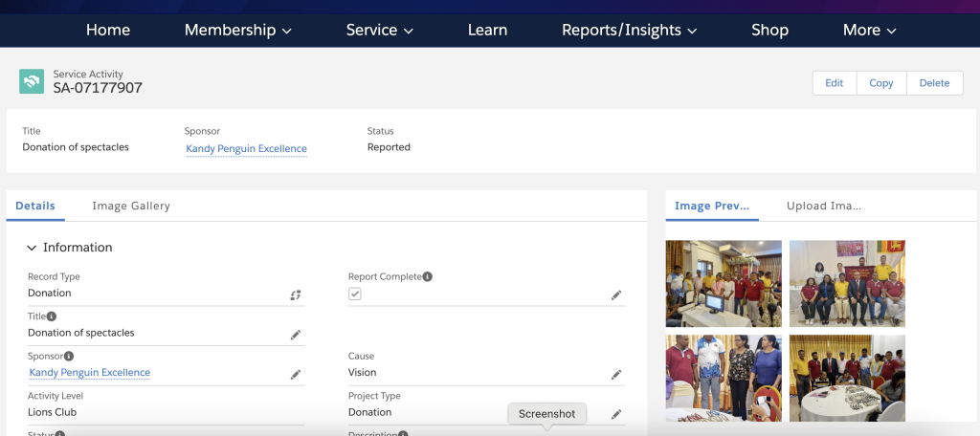Edit the Cause field pencil icon
The image size is (980, 436).
616,375
